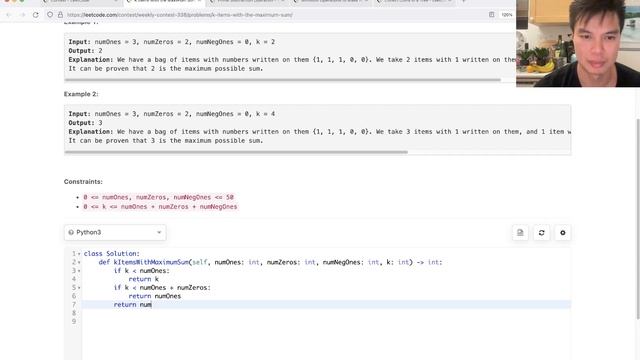Click 'Output: 3' in Example 2
640x360 pixels.
click(85, 123)
